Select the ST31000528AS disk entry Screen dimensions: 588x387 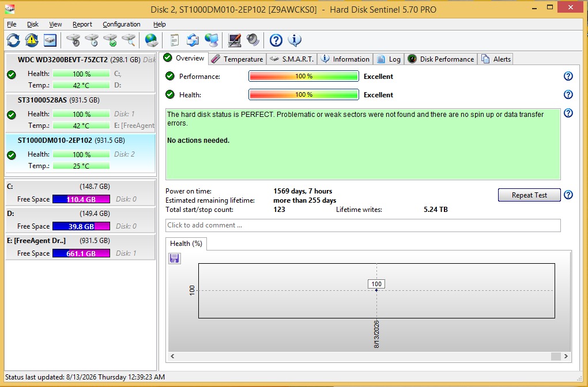point(80,113)
